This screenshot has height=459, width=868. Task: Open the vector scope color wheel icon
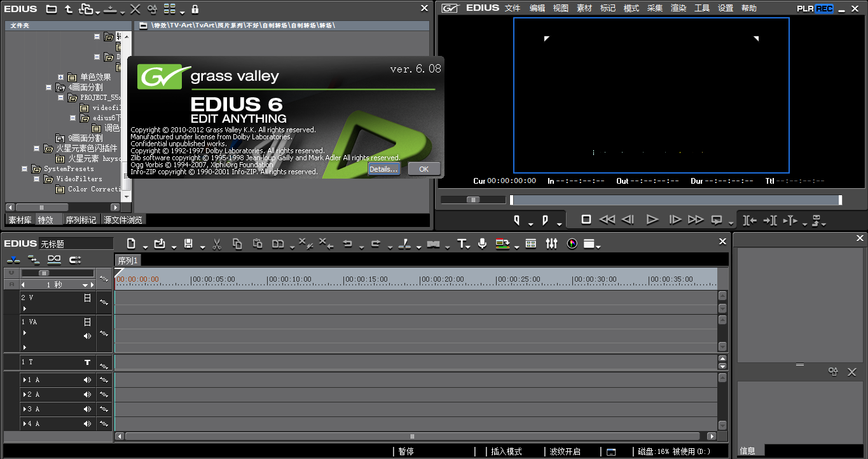coord(572,243)
